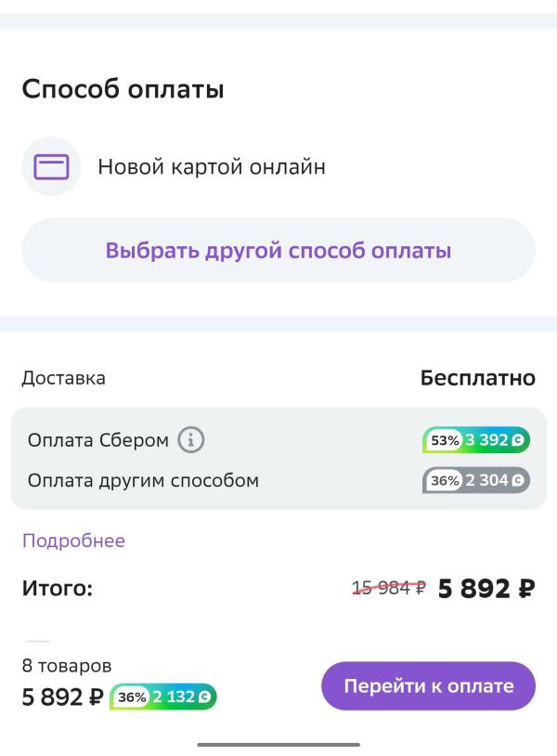Tap the bonus coin icon beside 3 392
This screenshot has width=557, height=756.
point(517,439)
